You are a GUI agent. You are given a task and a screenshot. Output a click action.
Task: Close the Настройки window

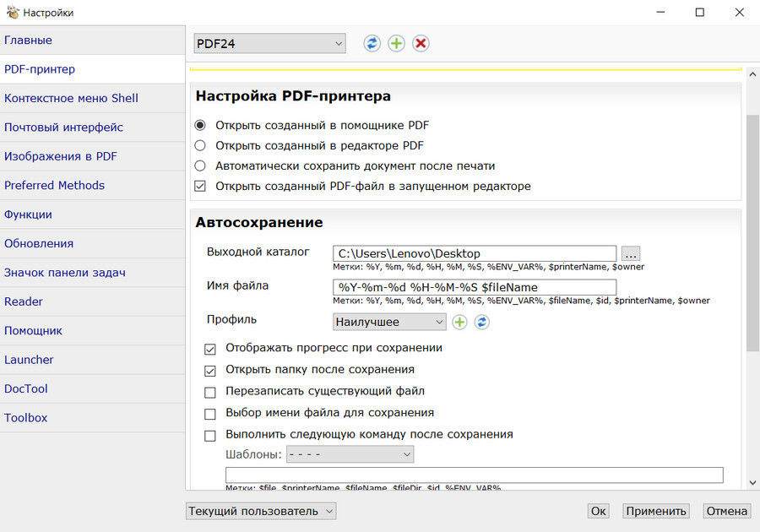pyautogui.click(x=739, y=12)
